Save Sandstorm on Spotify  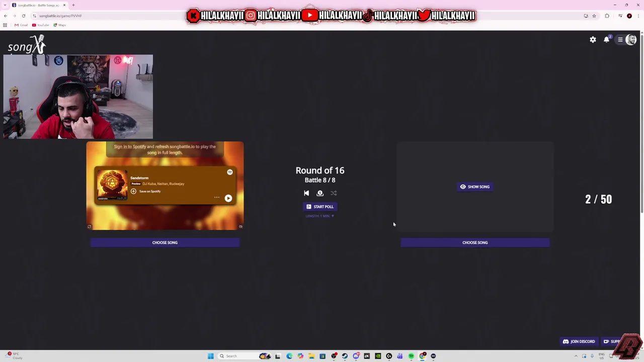click(146, 192)
